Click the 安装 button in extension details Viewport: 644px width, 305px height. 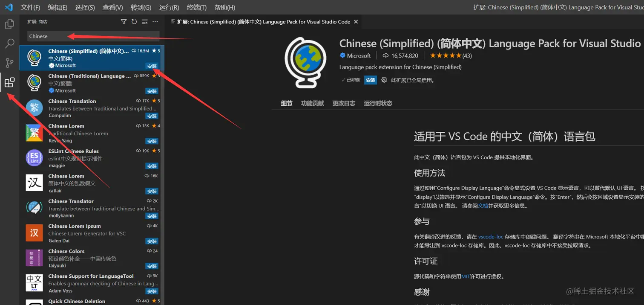(x=371, y=80)
